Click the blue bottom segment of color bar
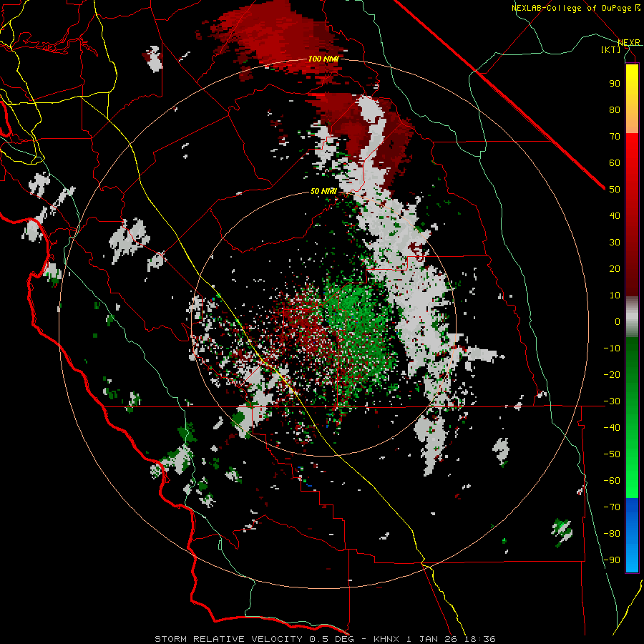The width and height of the screenshot is (644, 644). [632, 535]
